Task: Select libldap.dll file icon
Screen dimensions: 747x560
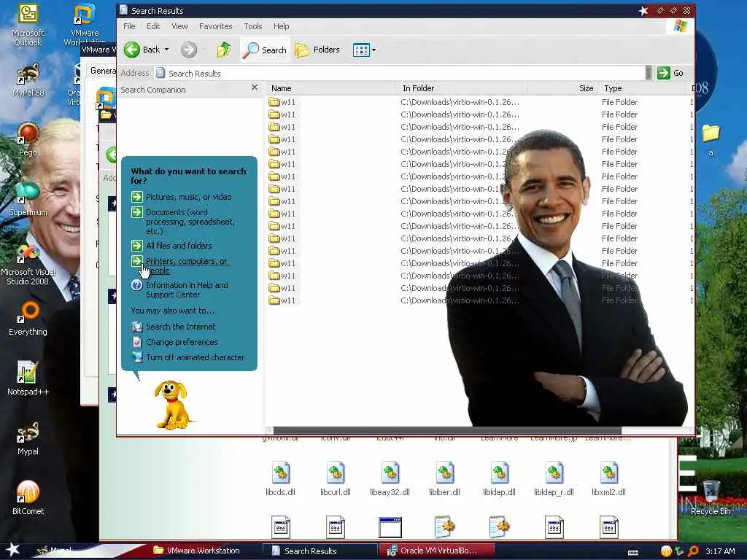Action: [x=499, y=479]
